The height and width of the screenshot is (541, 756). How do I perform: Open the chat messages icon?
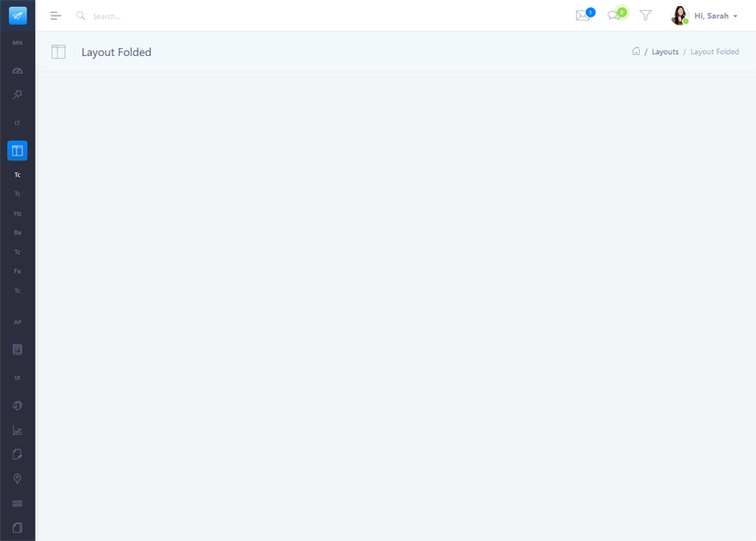[x=614, y=16]
